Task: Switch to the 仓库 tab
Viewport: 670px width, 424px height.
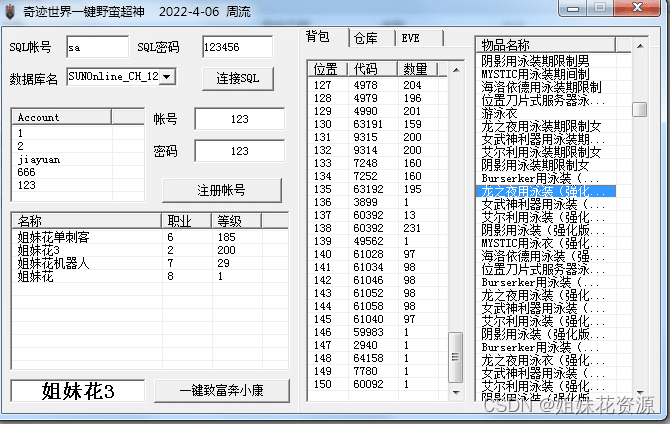Action: tap(365, 39)
